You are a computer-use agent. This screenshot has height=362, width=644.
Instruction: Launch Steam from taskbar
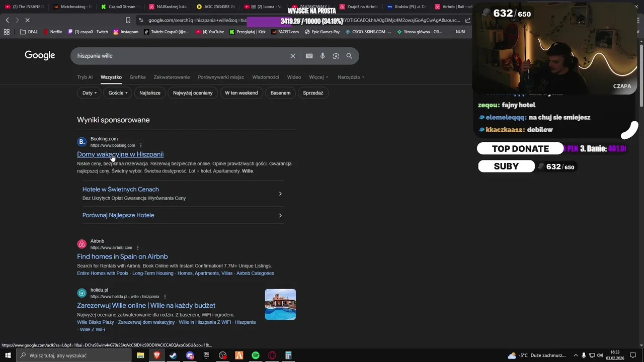[x=173, y=355]
